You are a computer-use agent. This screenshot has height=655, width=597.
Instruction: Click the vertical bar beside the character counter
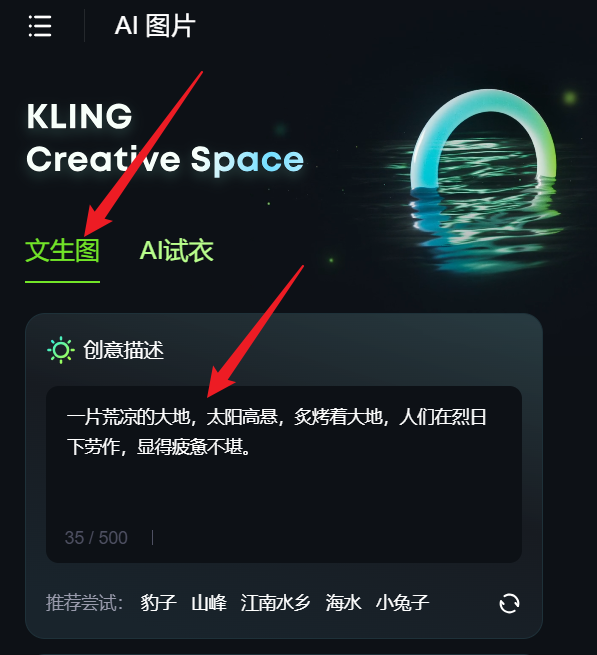click(x=152, y=538)
